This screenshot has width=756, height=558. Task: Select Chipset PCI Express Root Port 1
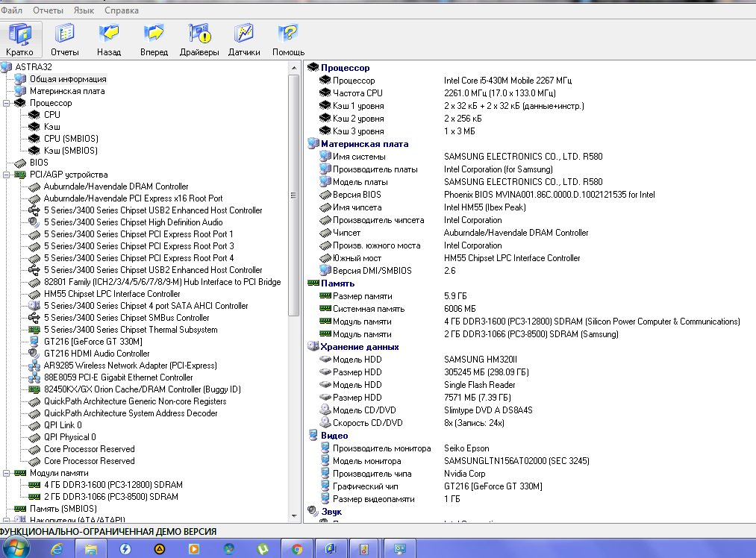coord(138,234)
